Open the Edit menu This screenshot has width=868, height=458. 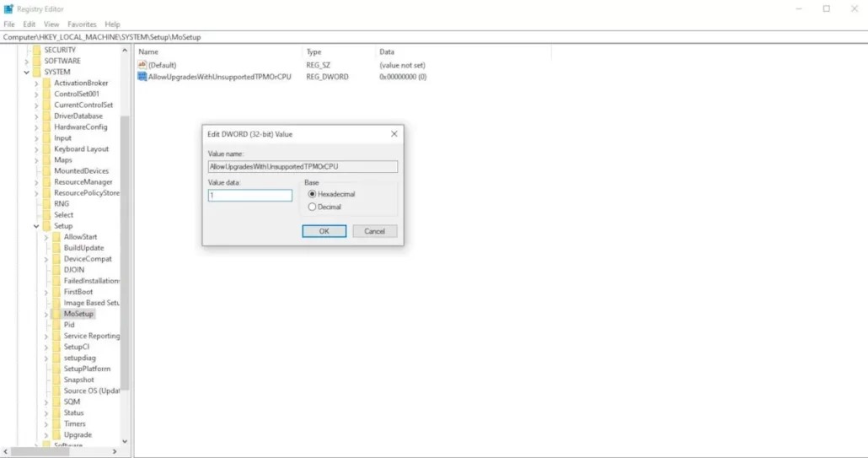click(x=29, y=24)
